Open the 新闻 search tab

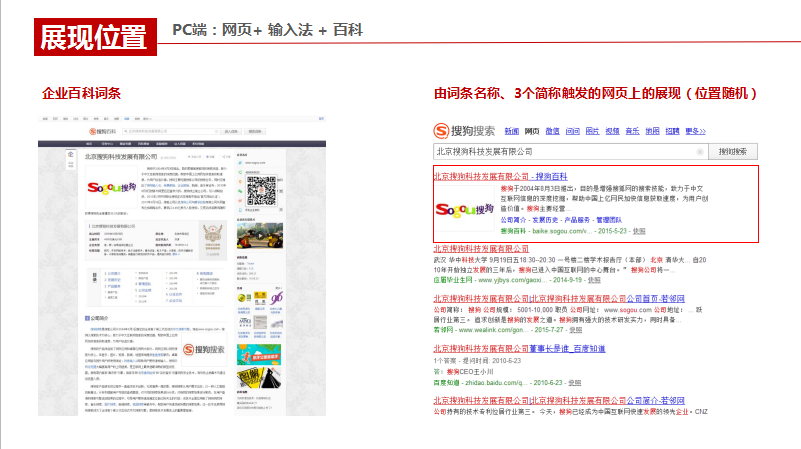click(x=511, y=131)
